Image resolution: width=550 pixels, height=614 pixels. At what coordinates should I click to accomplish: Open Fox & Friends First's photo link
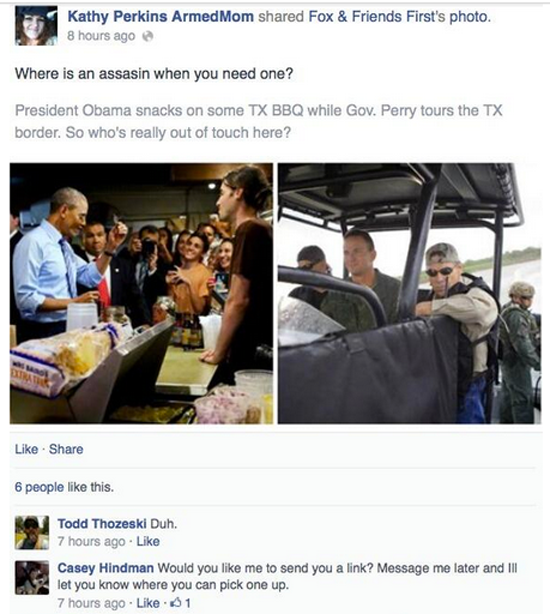[399, 16]
